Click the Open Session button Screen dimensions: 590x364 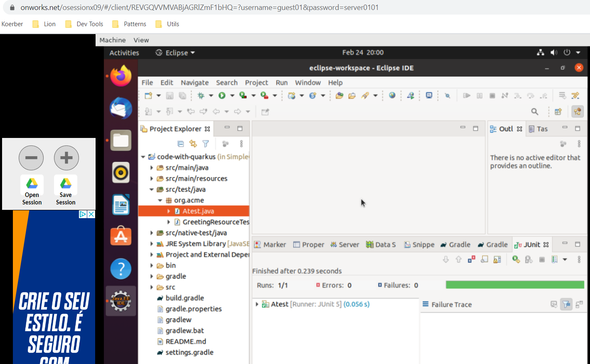(32, 190)
